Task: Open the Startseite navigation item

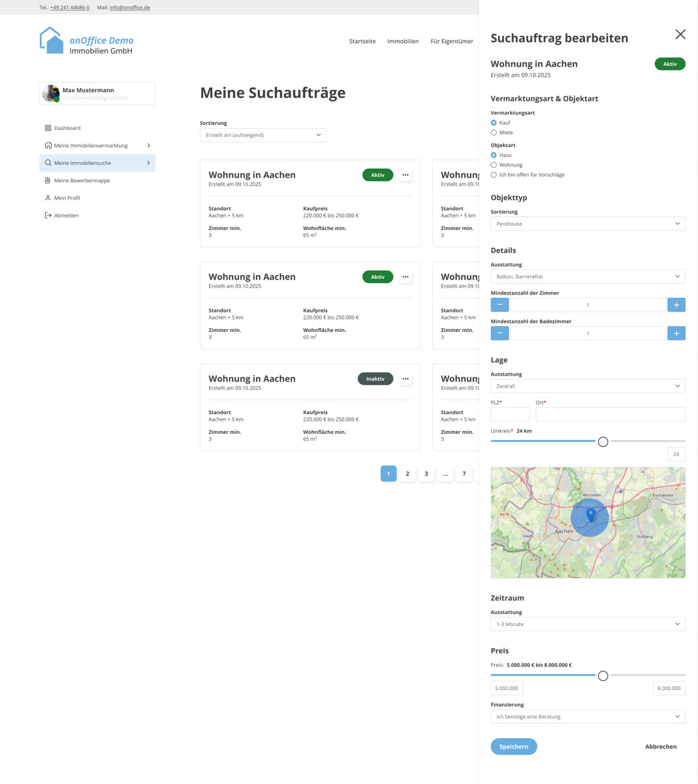Action: click(x=362, y=41)
